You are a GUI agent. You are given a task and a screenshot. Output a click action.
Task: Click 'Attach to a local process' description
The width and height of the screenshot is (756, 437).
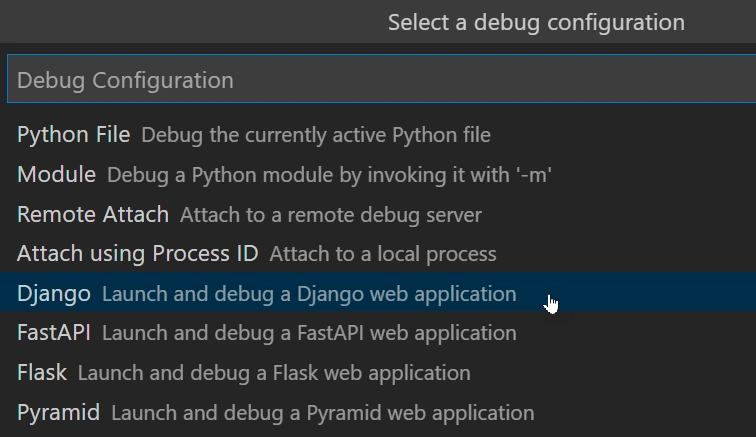click(382, 254)
